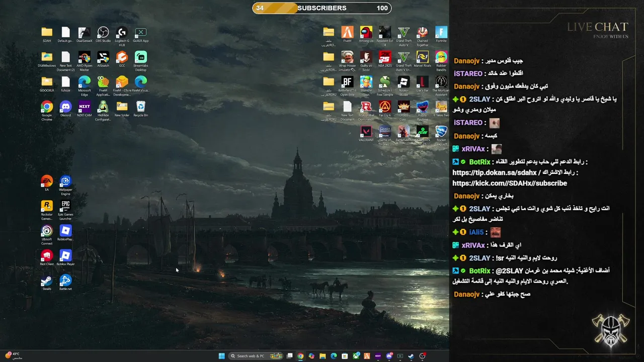Select the Riot Client desktop icon
Screen dimensions: 644x362
coord(47,257)
